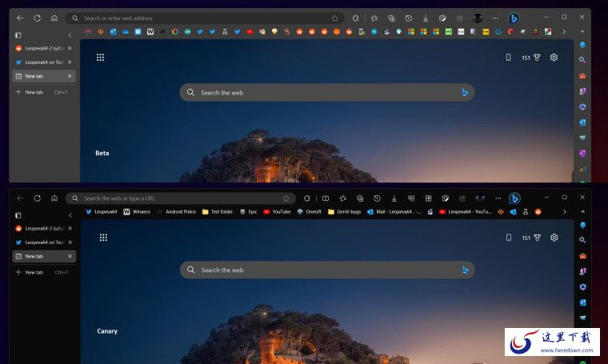Select the active New tab in Beta window
608x364 pixels.
click(44, 76)
